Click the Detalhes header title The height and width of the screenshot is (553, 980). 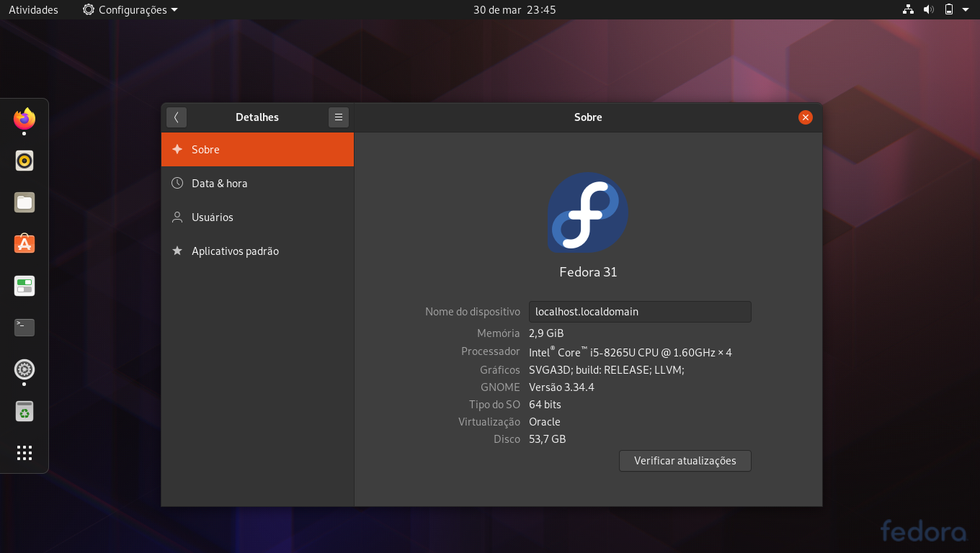(257, 117)
